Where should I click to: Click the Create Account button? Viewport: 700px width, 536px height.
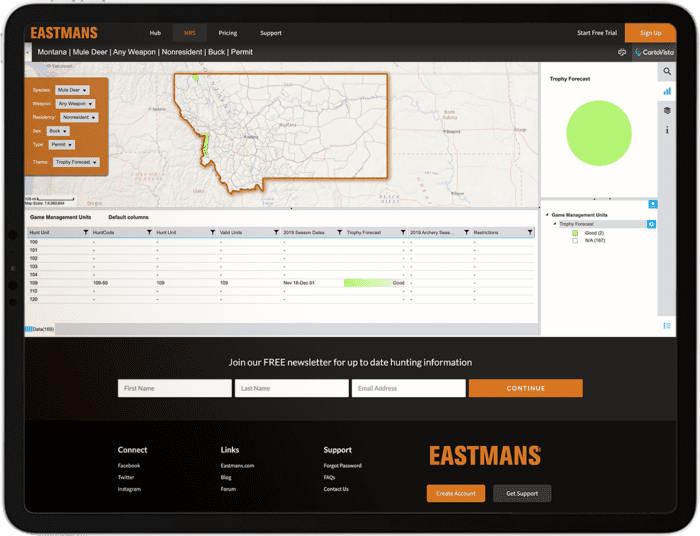click(x=456, y=494)
